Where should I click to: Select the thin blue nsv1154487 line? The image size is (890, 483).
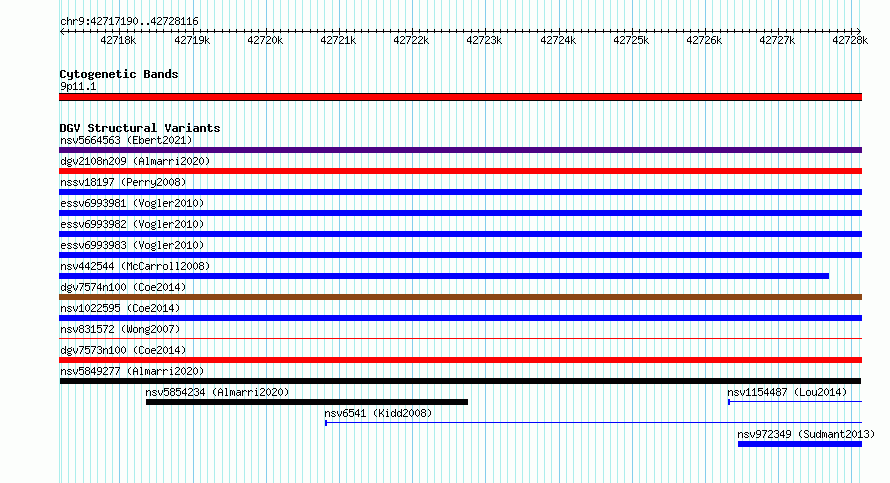click(795, 402)
